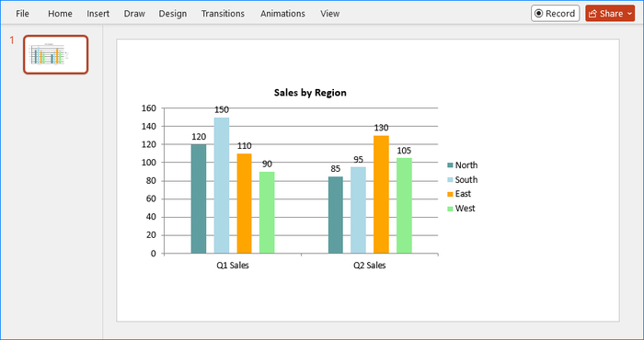Click the 150 data label

tap(222, 110)
